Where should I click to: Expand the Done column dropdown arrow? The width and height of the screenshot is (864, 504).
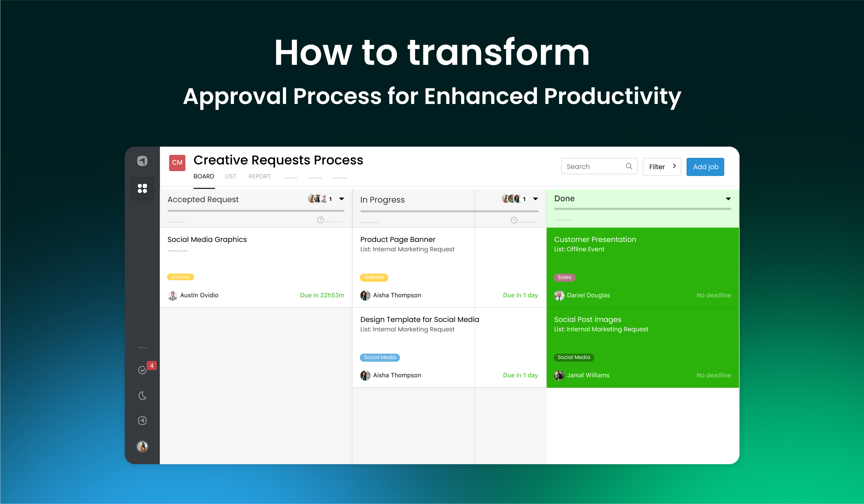[728, 199]
